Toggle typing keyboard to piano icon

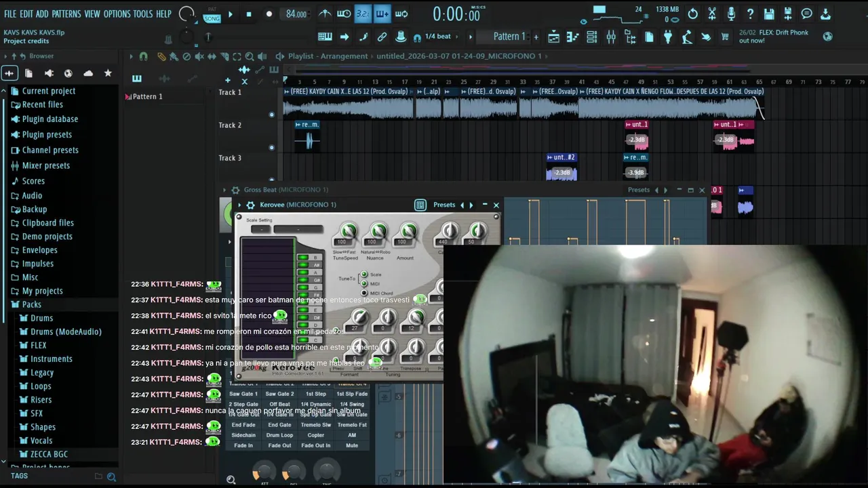(325, 37)
